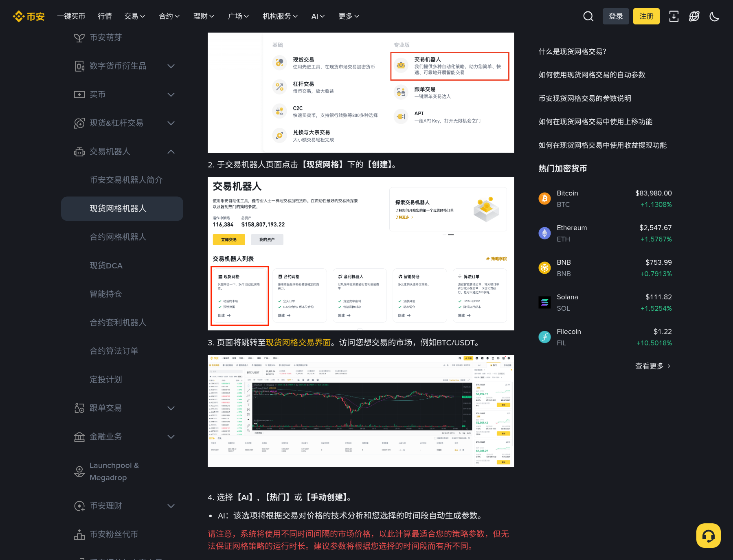This screenshot has width=733, height=560.
Task: Open the 理财 menu in top nav
Action: [x=204, y=16]
